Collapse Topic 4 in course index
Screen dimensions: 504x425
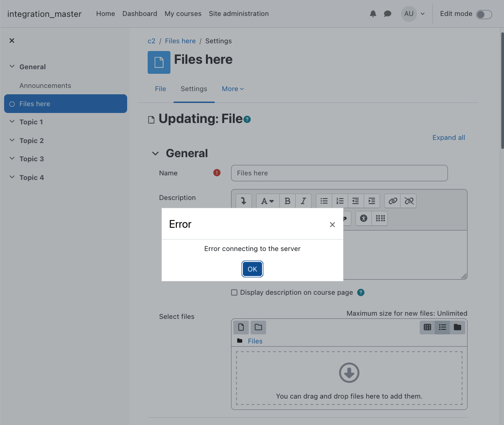point(12,177)
